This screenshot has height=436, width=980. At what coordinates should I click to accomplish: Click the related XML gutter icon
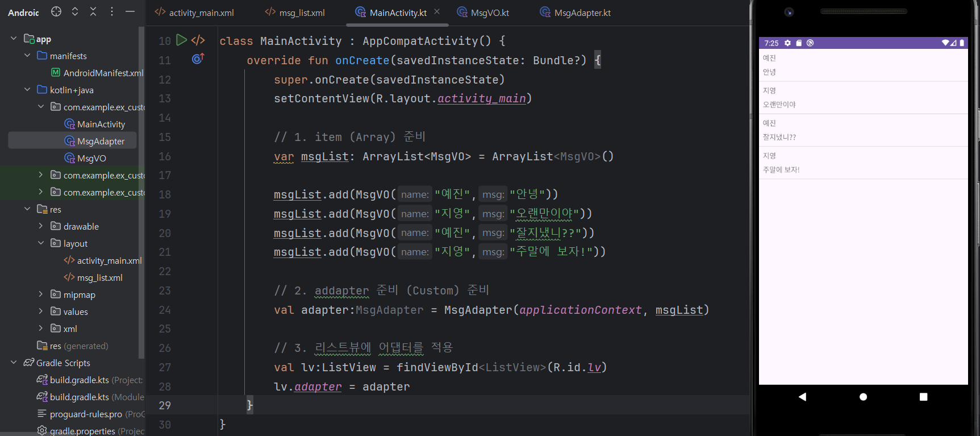198,40
